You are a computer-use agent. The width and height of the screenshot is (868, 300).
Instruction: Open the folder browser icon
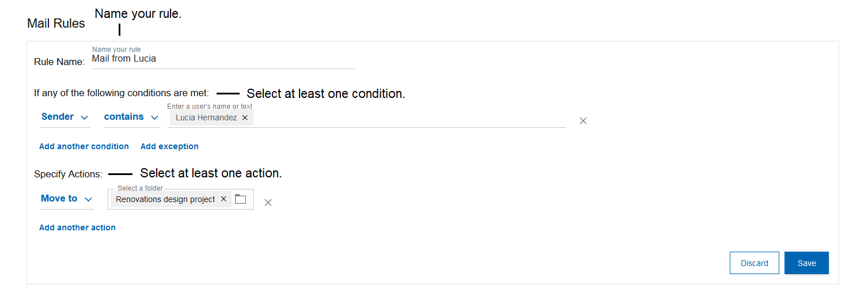(x=240, y=199)
